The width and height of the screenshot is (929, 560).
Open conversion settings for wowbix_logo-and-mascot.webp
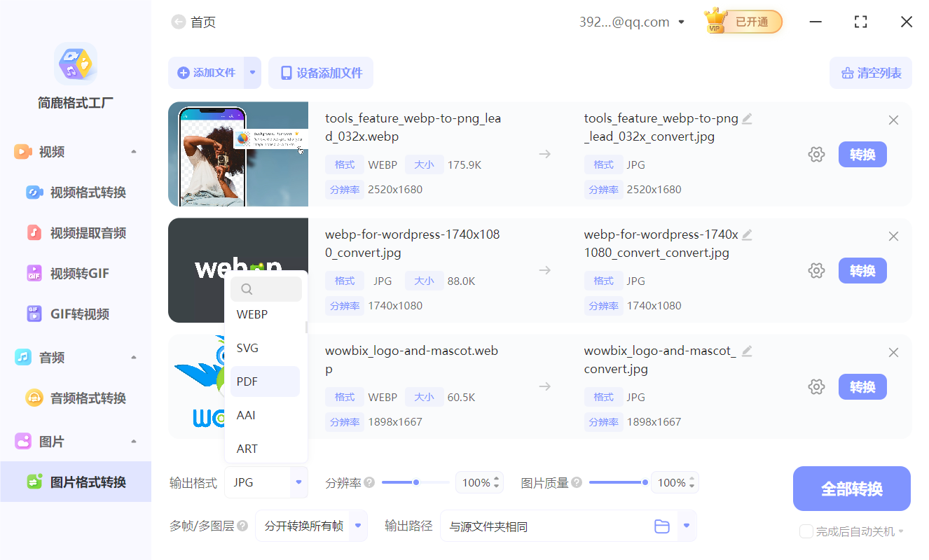click(816, 386)
